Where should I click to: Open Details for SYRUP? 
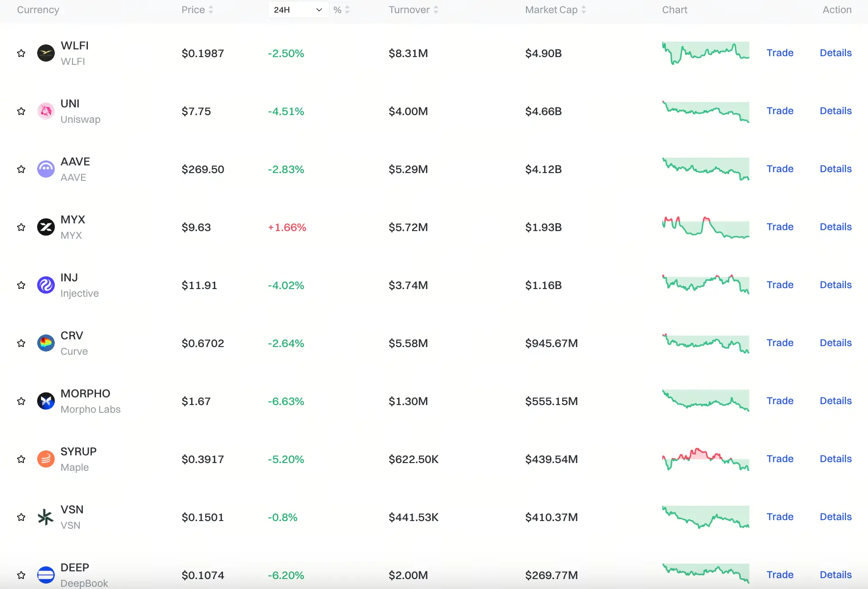pos(835,459)
